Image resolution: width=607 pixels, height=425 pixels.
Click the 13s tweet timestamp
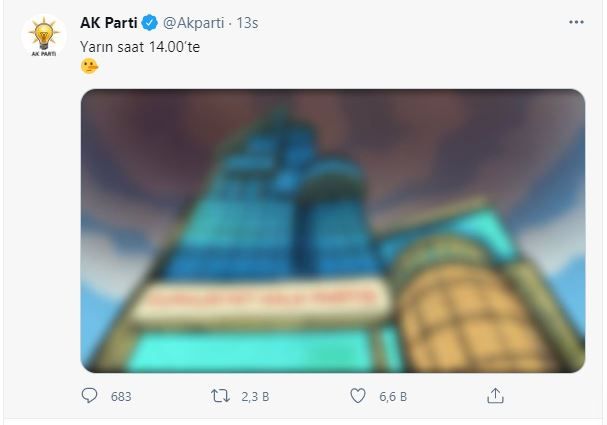click(247, 23)
